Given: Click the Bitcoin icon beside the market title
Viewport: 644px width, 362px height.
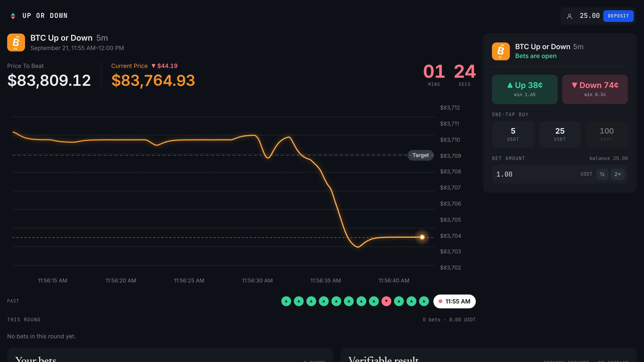Looking at the screenshot, I should [16, 42].
